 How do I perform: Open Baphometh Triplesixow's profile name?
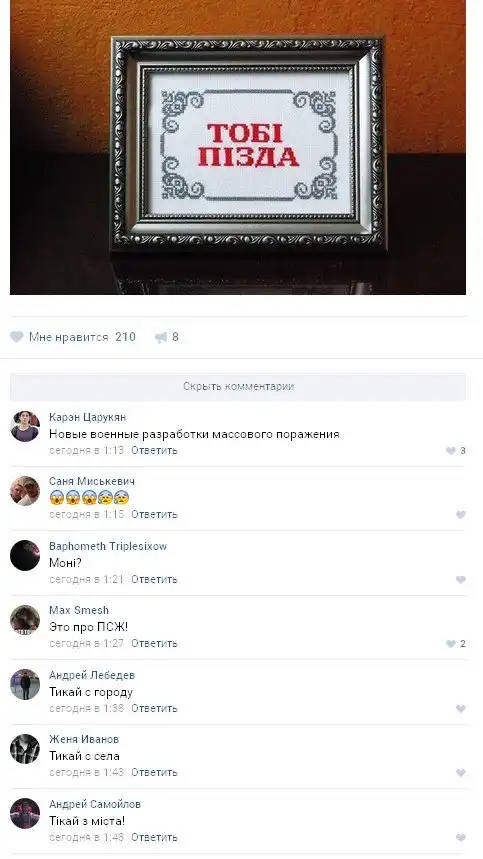pos(108,546)
